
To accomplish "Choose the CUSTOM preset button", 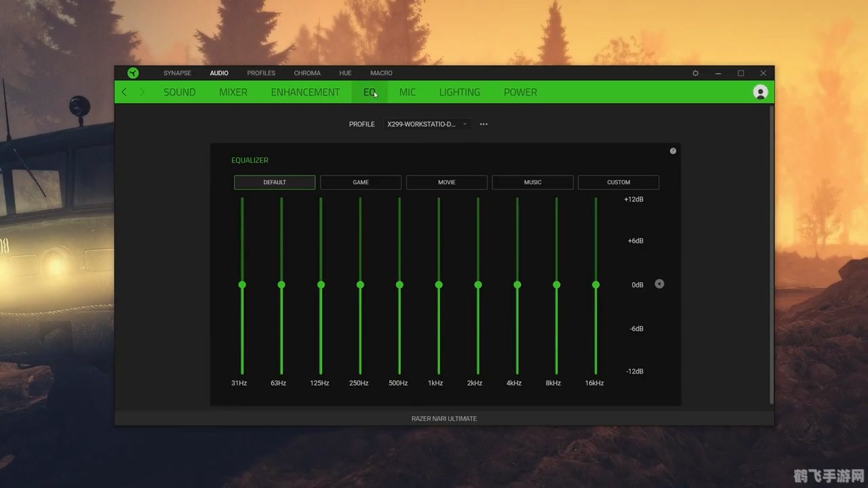I will (x=618, y=182).
